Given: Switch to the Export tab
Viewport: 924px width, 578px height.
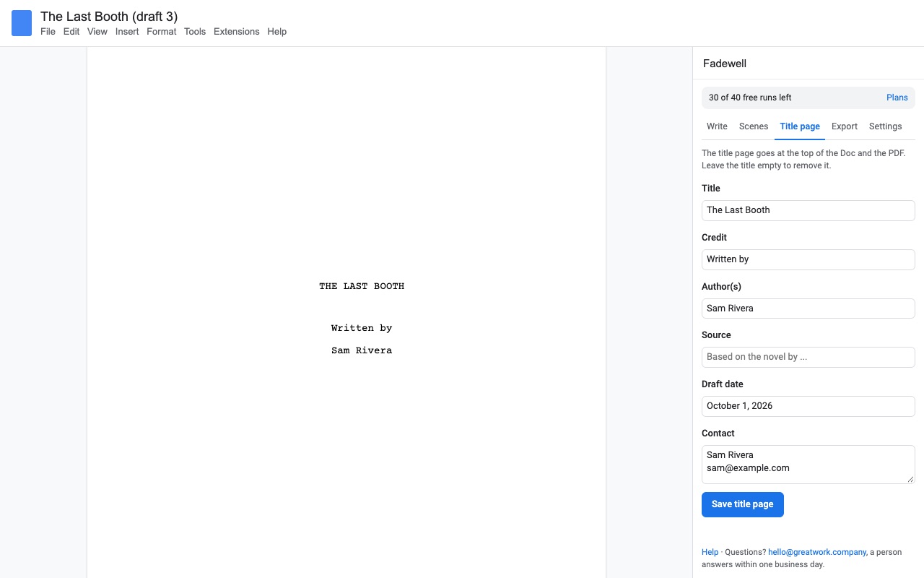Looking at the screenshot, I should click(x=845, y=126).
